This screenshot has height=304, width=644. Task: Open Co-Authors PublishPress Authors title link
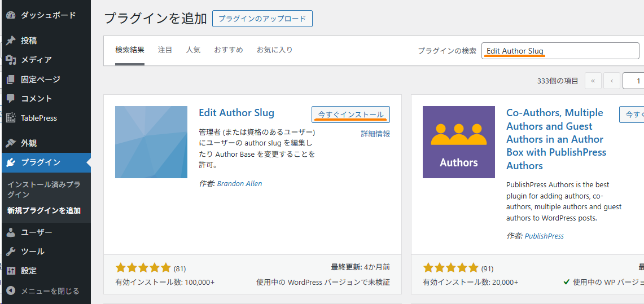pyautogui.click(x=557, y=139)
